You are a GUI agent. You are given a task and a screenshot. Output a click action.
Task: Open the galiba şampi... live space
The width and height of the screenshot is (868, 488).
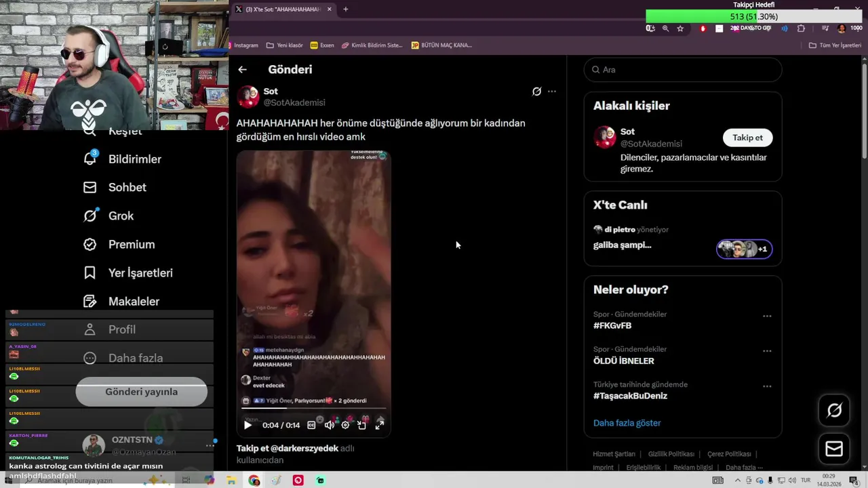point(622,245)
